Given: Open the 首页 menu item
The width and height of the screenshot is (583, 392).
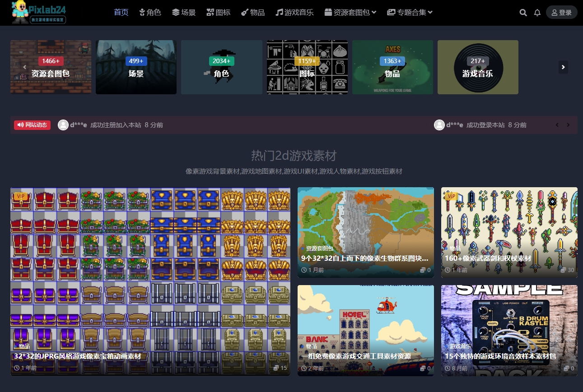Looking at the screenshot, I should click(x=121, y=12).
